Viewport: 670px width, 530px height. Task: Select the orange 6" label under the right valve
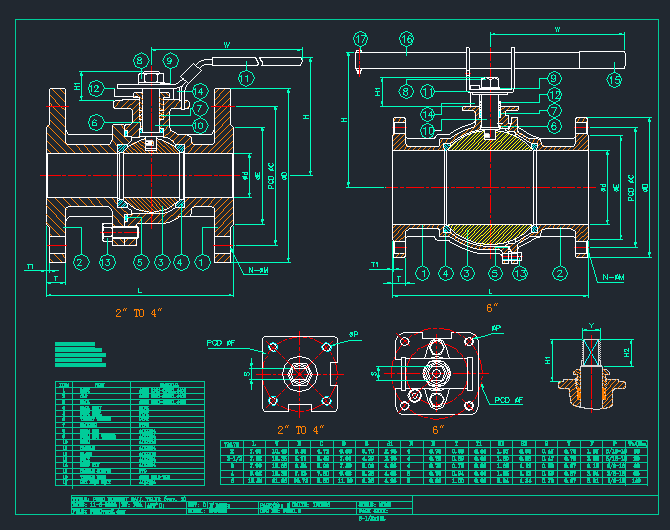[x=491, y=307]
